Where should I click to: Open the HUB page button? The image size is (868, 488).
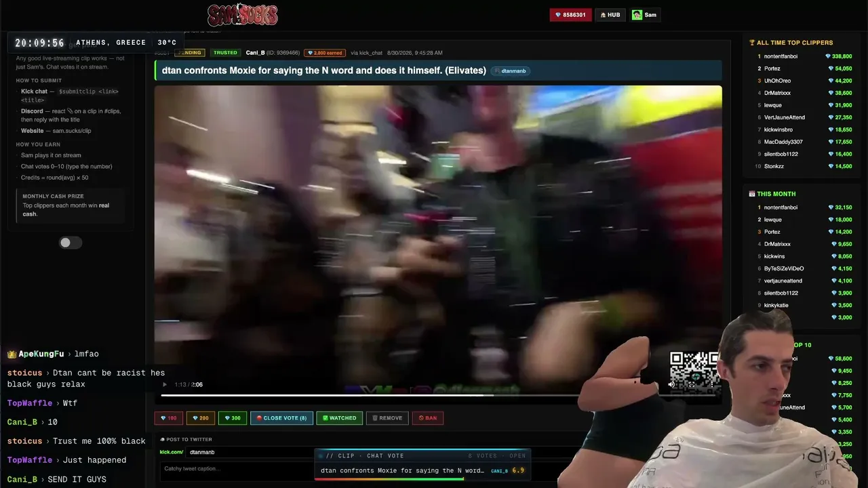click(610, 15)
